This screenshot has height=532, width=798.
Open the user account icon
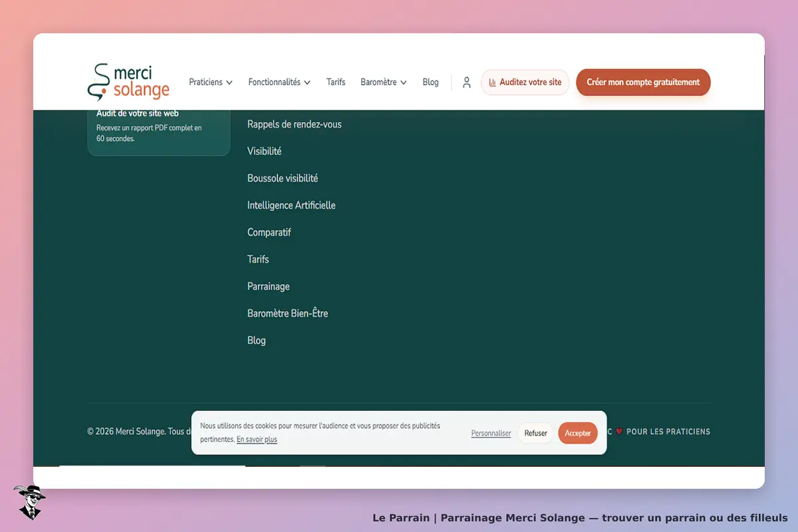467,82
